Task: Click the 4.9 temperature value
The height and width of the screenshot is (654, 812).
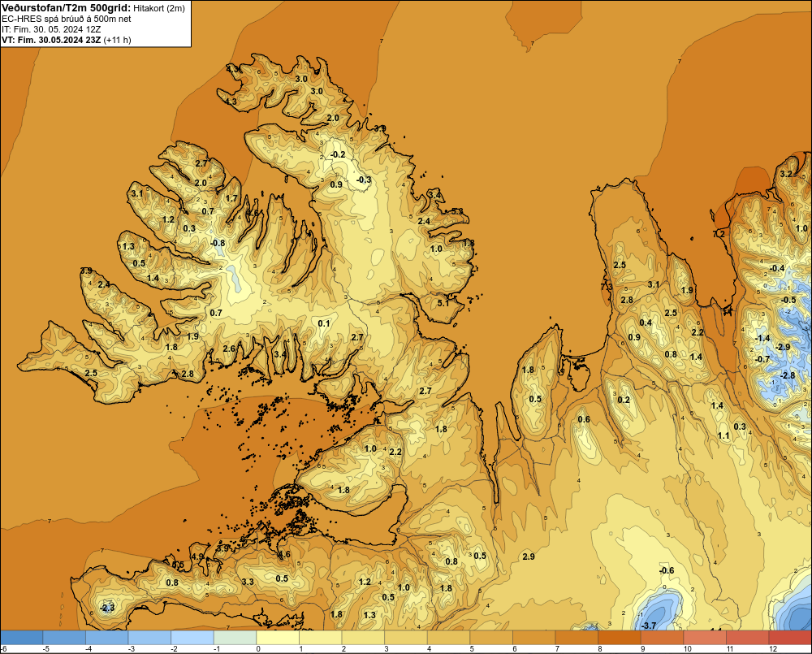Action: [198, 556]
